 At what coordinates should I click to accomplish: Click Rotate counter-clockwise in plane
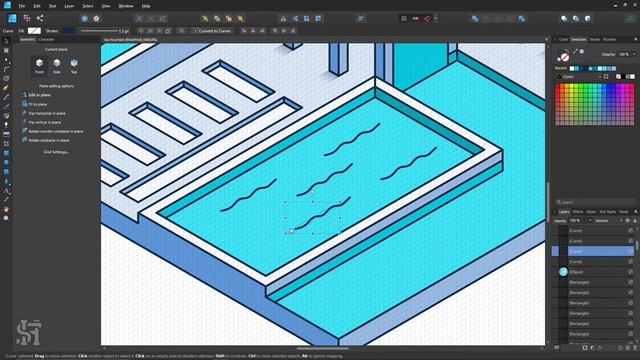[x=53, y=131]
